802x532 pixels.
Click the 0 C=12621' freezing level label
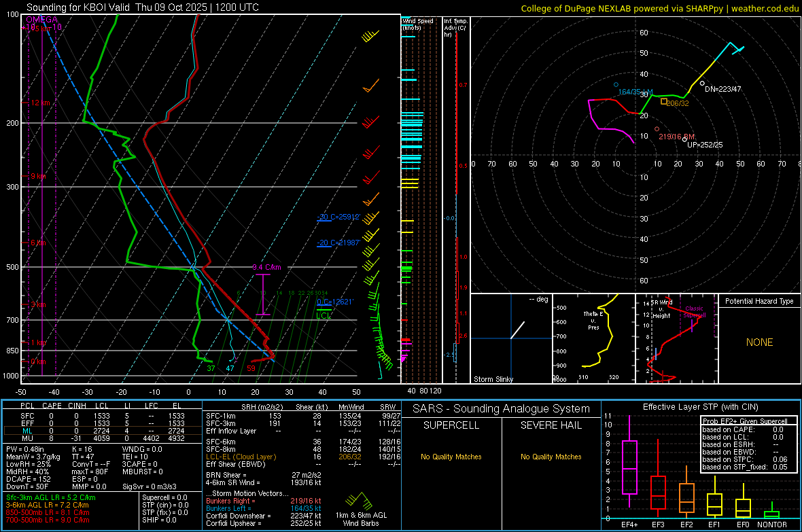click(335, 302)
